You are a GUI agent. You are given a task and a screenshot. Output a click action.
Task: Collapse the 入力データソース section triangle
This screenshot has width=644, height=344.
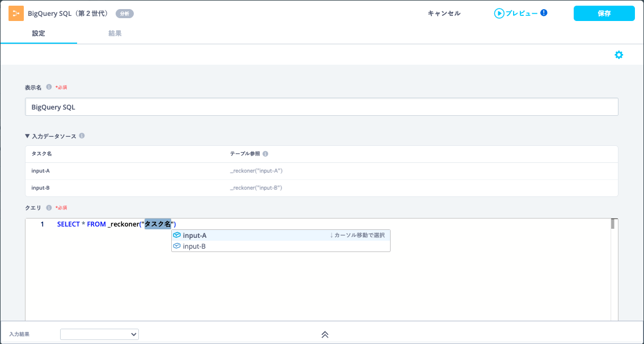click(28, 136)
